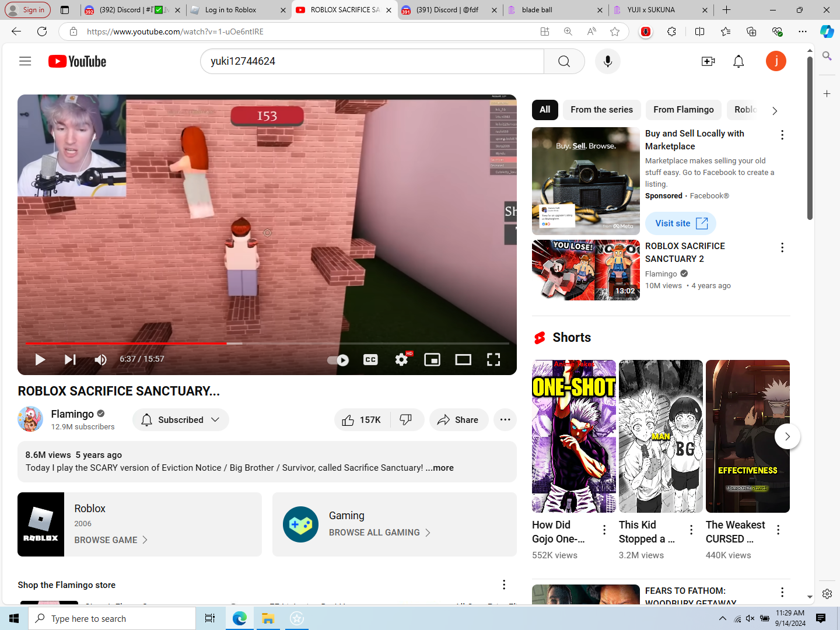Expand the Subscribed notification dropdown
Viewport: 840px width, 630px height.
[x=181, y=420]
